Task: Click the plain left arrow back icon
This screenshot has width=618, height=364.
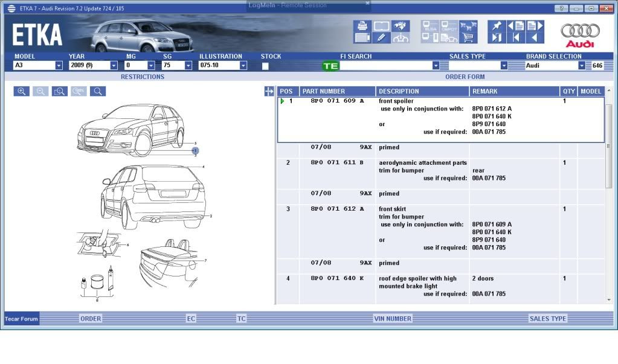Action: [x=535, y=38]
